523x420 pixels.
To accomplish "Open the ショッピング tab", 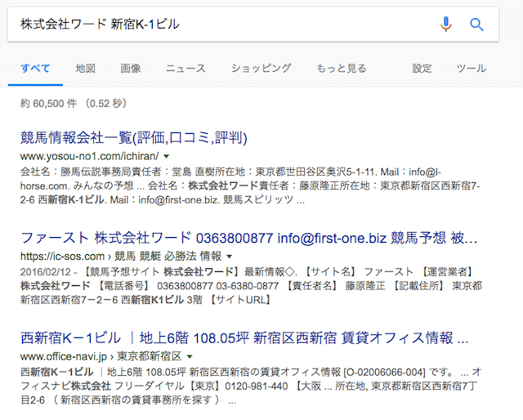I will click(261, 69).
